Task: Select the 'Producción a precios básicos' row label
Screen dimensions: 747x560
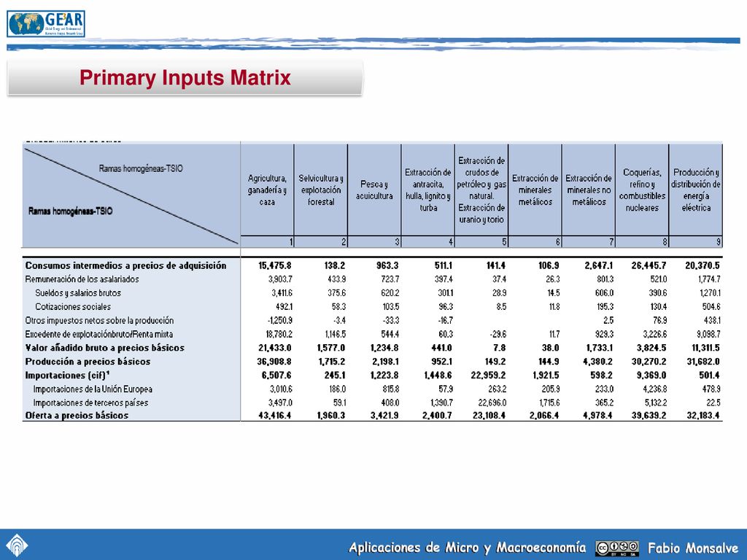Action: click(88, 362)
